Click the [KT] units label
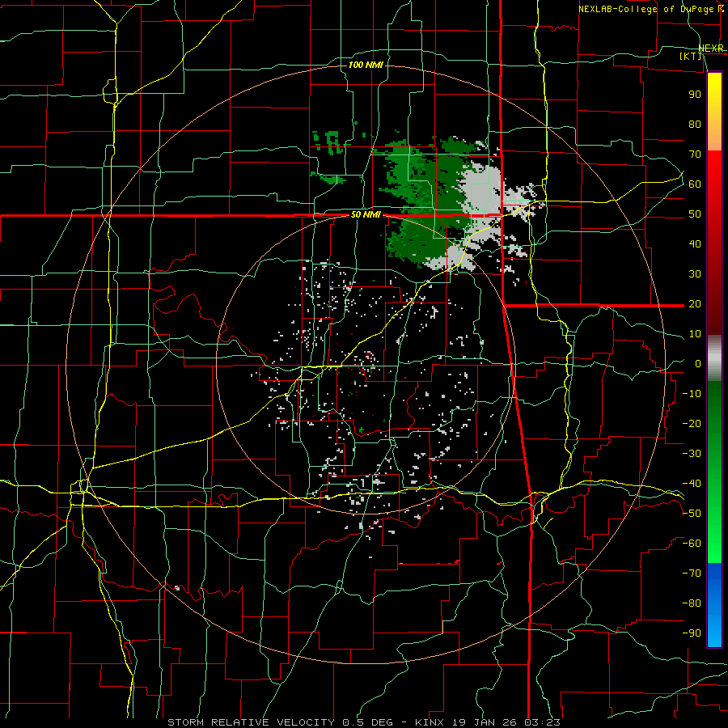Image resolution: width=728 pixels, height=728 pixels. [x=691, y=56]
